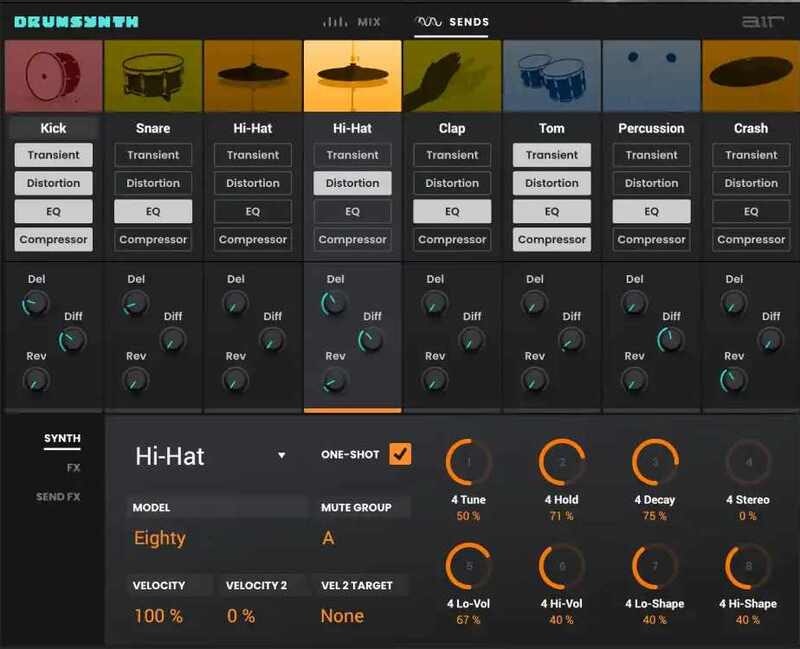This screenshot has width=800, height=649.
Task: Choose the Percussion pad icon
Action: click(651, 76)
